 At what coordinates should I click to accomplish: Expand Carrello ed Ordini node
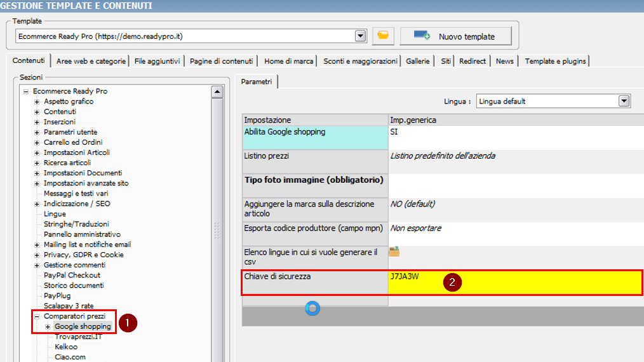coord(37,143)
